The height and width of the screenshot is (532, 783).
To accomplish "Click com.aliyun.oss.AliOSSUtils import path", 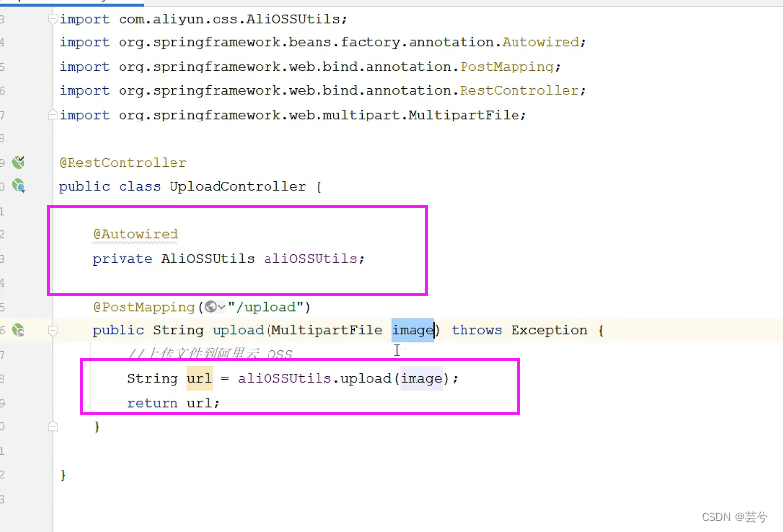I will (x=229, y=19).
